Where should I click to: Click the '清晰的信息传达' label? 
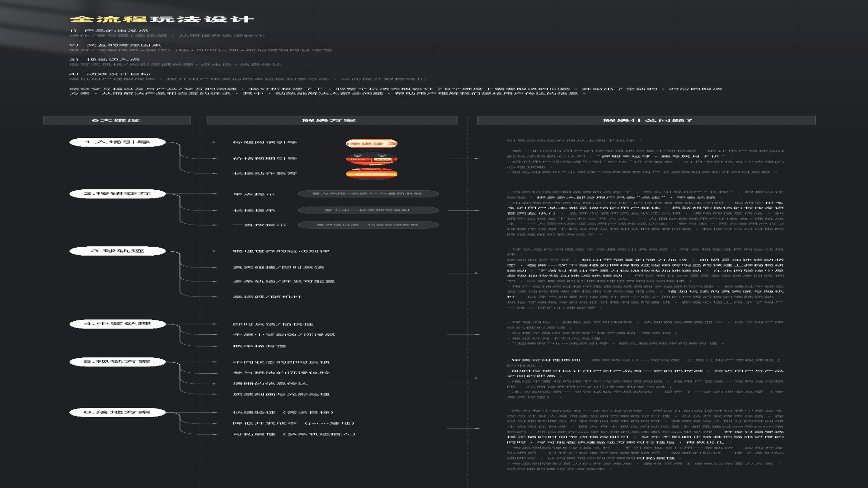270,384
